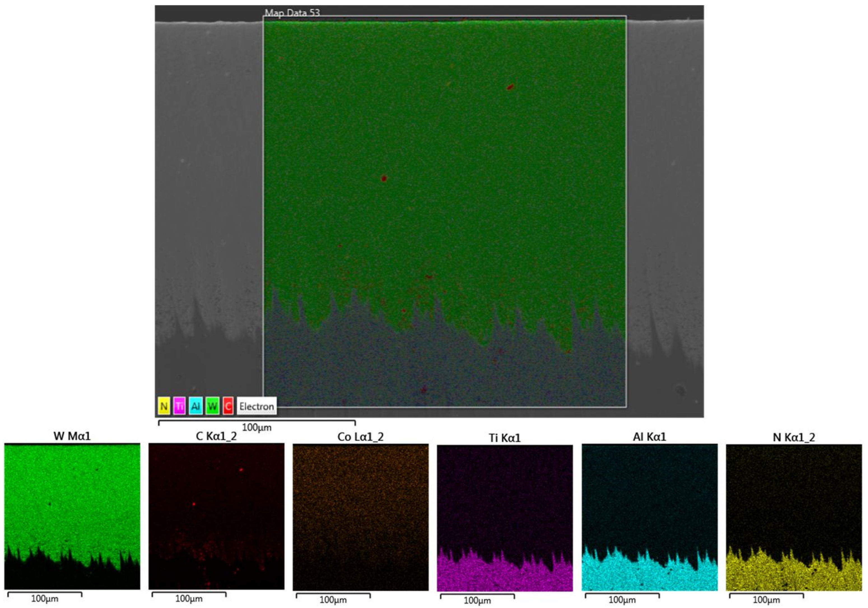Viewport: 868px width, 608px height.
Task: Click the red C element legend swatch
Action: 228,406
